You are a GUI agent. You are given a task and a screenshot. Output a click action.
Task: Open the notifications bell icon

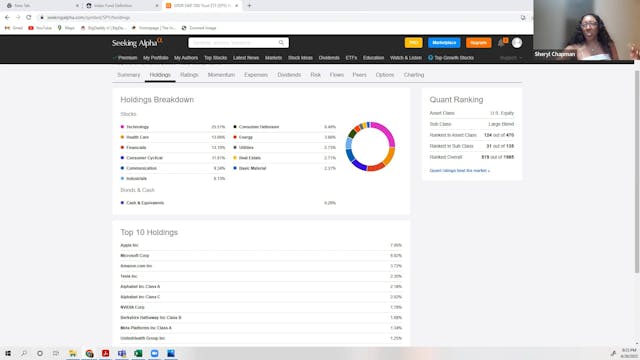501,43
